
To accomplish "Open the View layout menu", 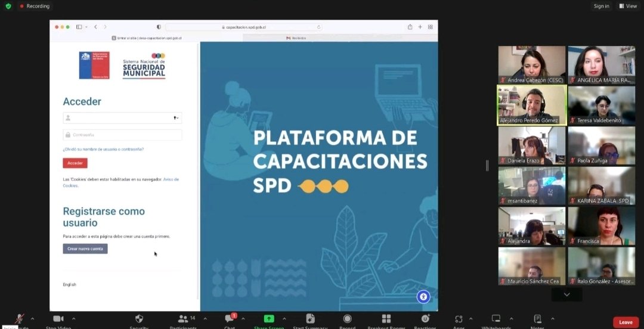I will [628, 6].
